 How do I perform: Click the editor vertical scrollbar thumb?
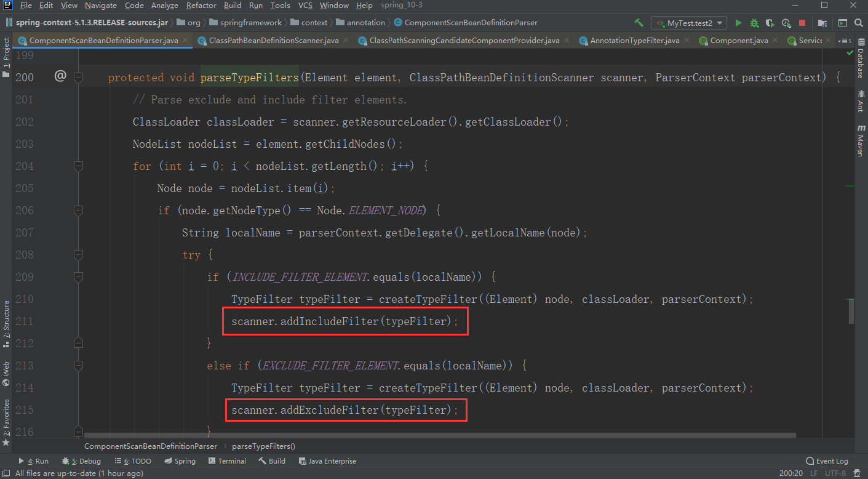(851, 311)
